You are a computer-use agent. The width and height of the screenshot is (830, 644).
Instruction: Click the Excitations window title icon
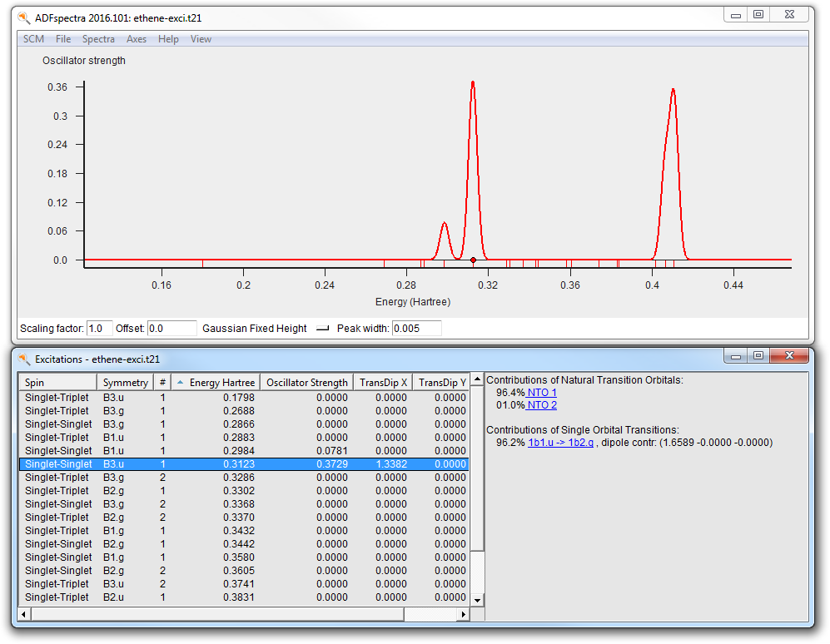point(24,359)
